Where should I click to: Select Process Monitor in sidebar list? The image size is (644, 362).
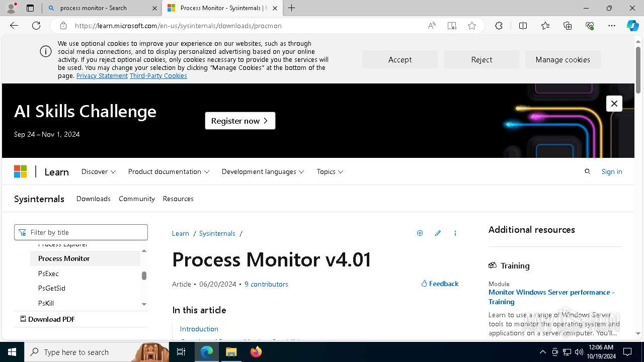coord(85,258)
